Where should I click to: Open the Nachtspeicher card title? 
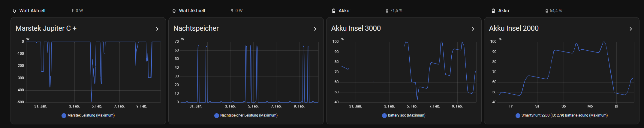pos(196,28)
